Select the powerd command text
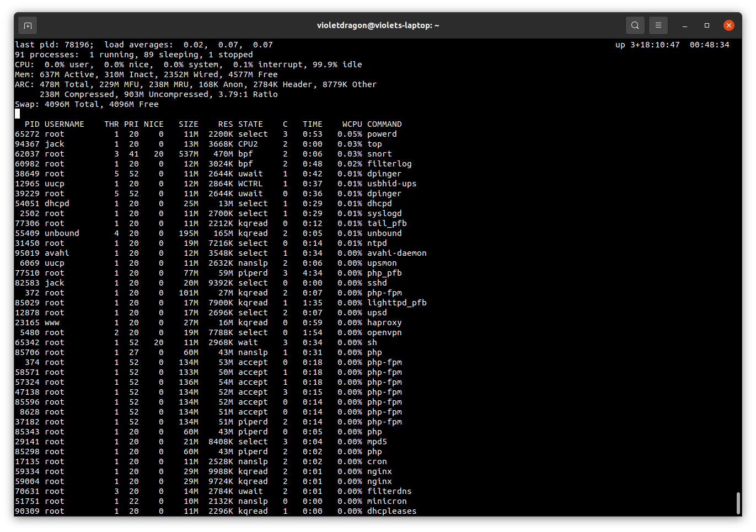This screenshot has width=756, height=532. (x=382, y=134)
